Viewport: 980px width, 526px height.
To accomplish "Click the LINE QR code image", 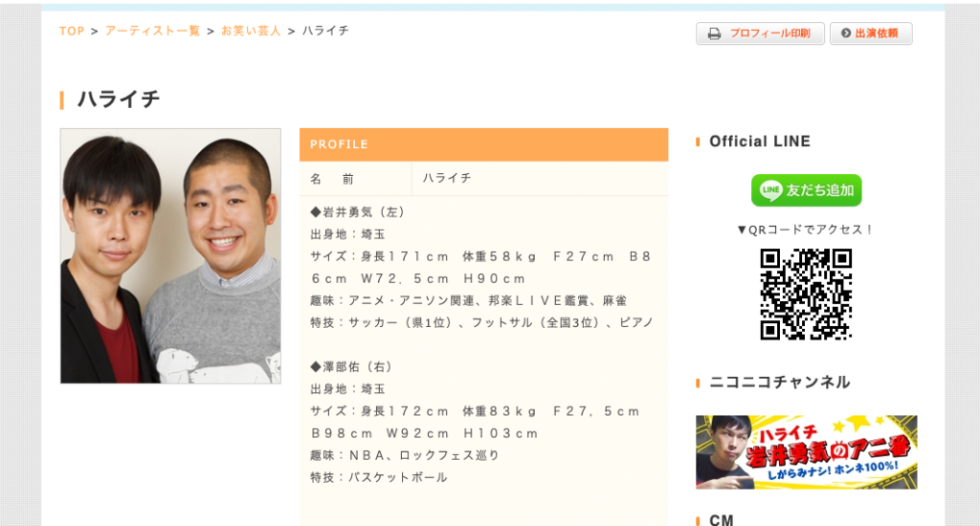I will [806, 295].
